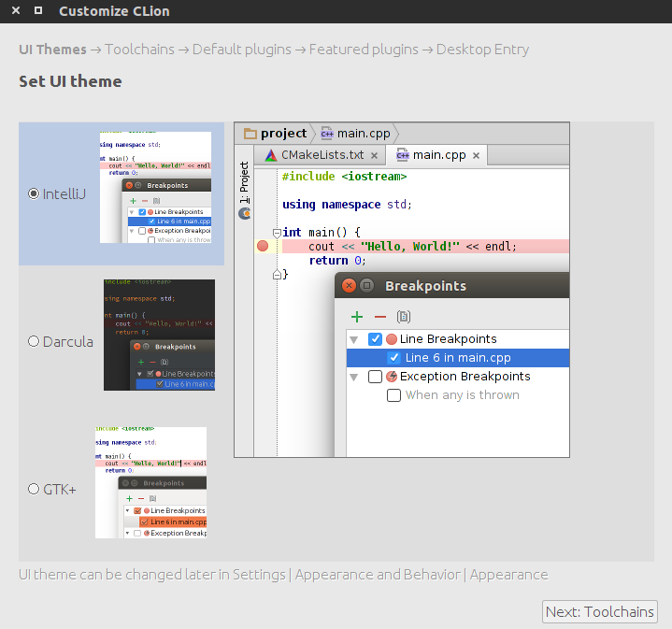Check the 'When any is thrown' checkbox

click(393, 395)
